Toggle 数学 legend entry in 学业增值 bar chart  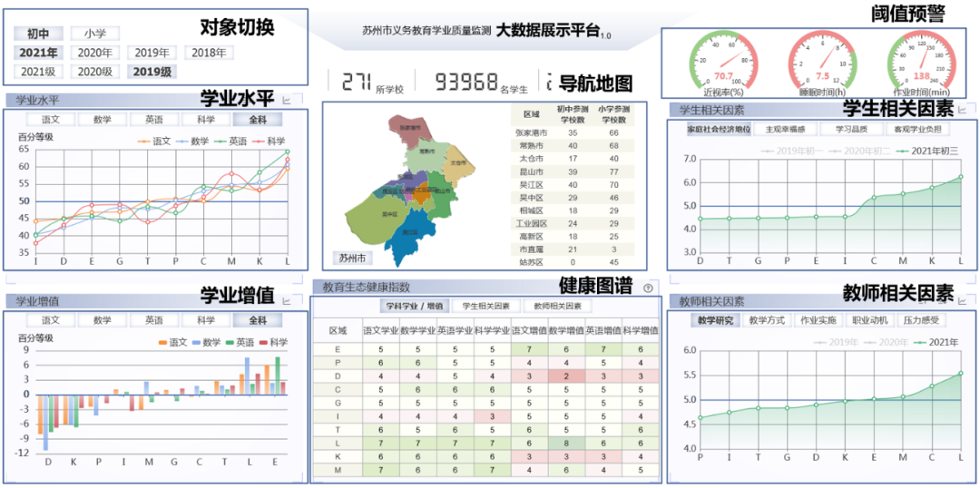[208, 342]
